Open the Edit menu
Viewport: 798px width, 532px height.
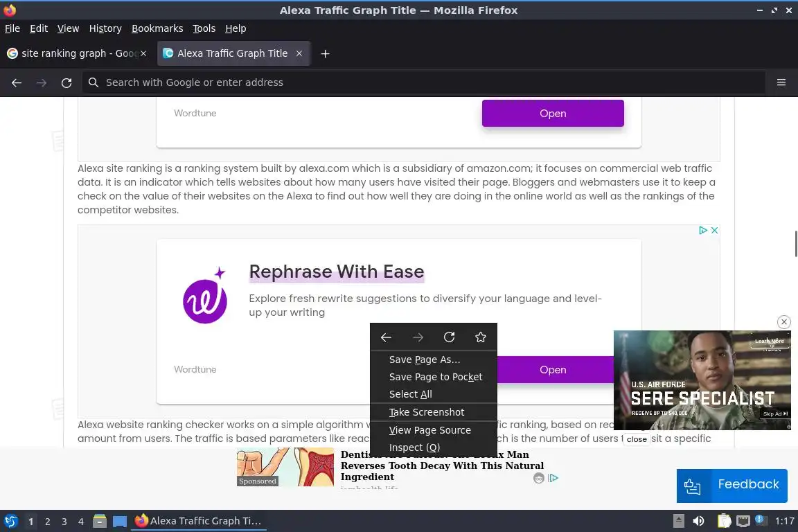(x=39, y=28)
